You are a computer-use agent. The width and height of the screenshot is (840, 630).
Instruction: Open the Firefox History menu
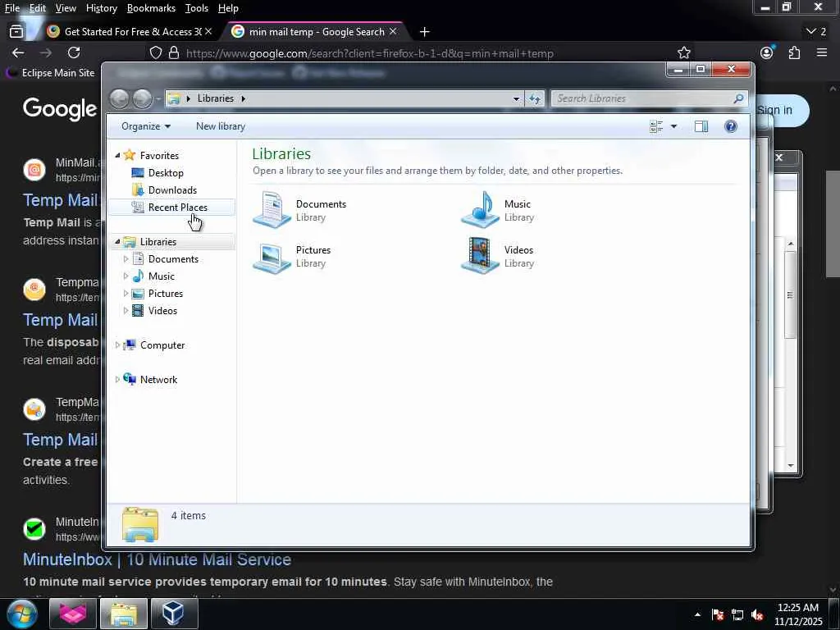click(x=101, y=8)
